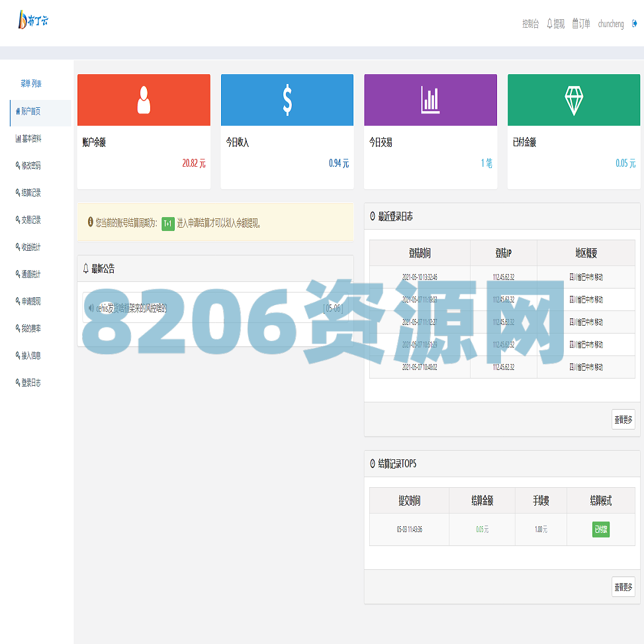This screenshot has height=644, width=644.
Task: Click the bell icon next to 提现
Action: (x=549, y=24)
